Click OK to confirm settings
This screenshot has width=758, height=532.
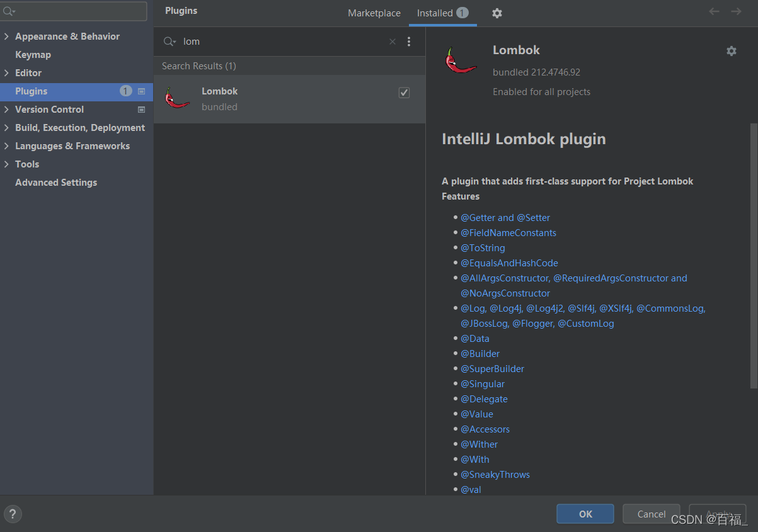(585, 514)
